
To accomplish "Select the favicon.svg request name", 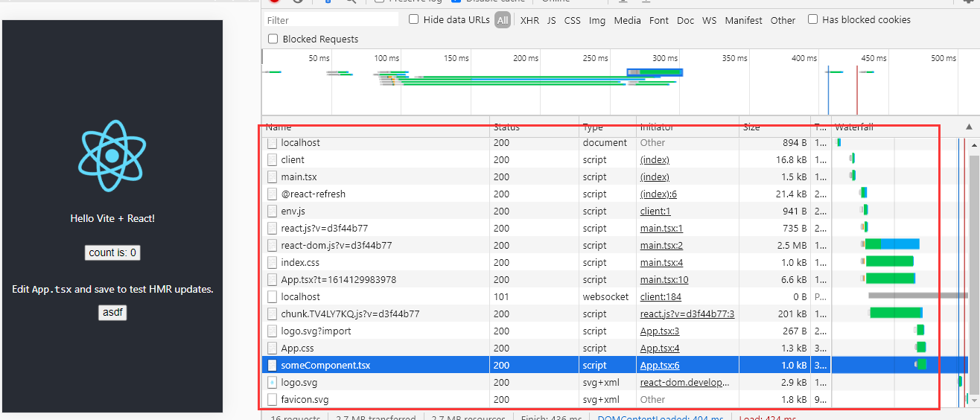I will (305, 399).
